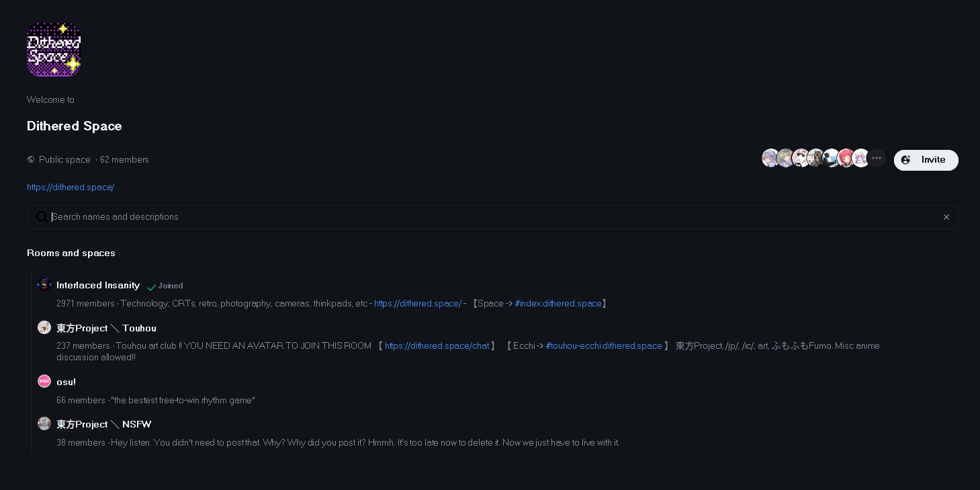Open the osu! room
The width and height of the screenshot is (980, 490).
pos(66,382)
